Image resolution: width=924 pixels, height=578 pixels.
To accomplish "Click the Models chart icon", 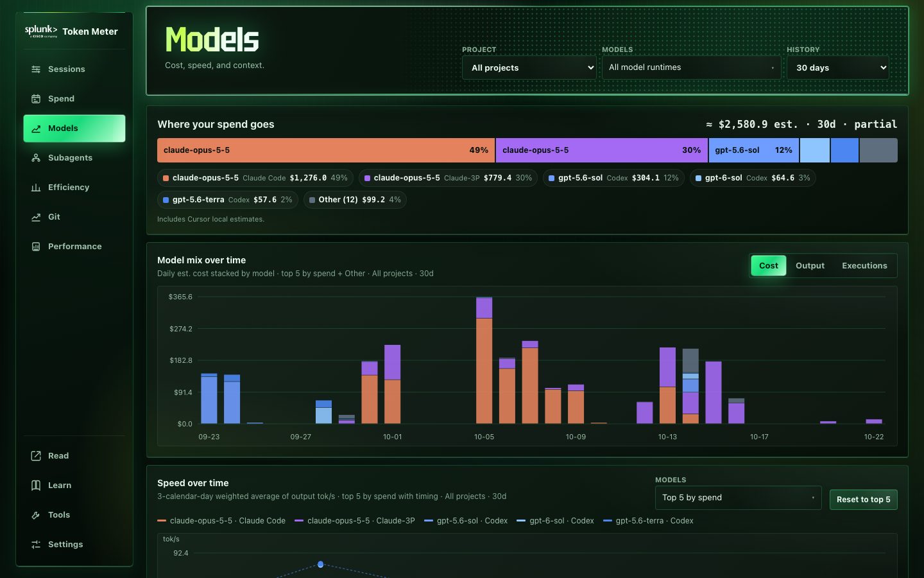I will [36, 128].
